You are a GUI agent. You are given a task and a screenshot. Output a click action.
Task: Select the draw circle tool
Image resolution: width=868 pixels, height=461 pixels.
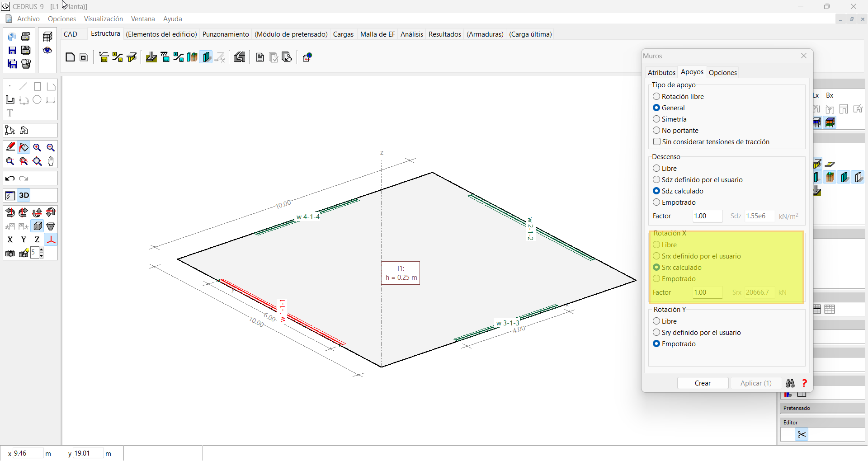click(37, 100)
